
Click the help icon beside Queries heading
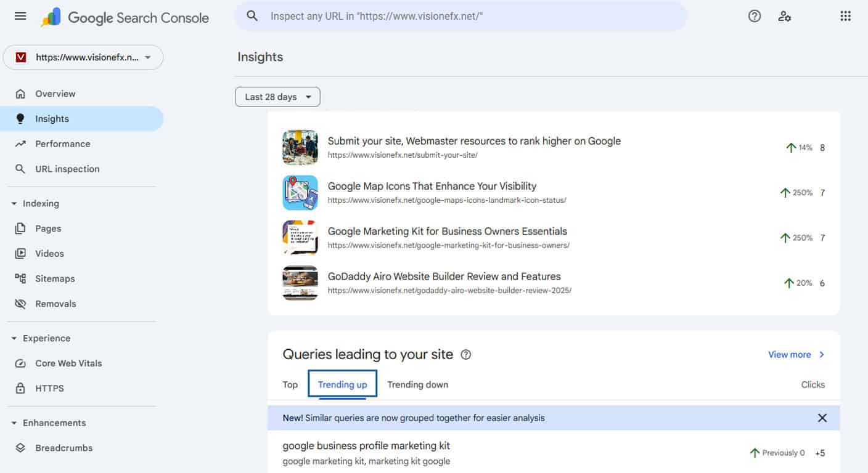tap(466, 354)
